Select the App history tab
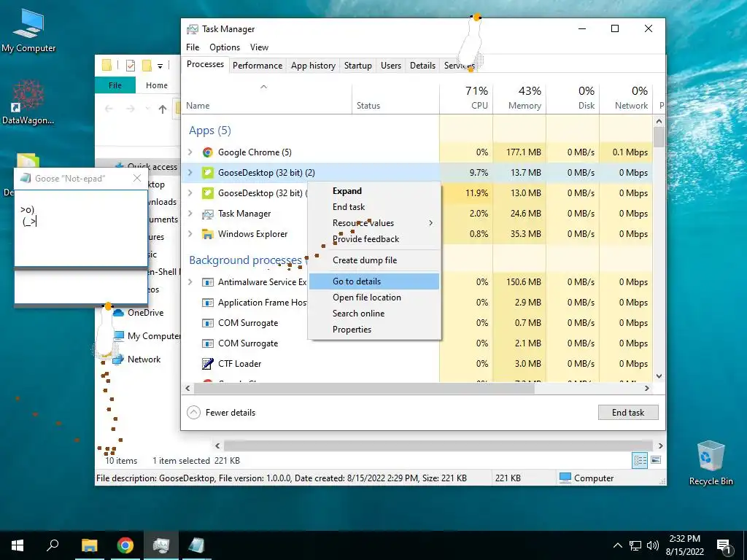 [313, 66]
